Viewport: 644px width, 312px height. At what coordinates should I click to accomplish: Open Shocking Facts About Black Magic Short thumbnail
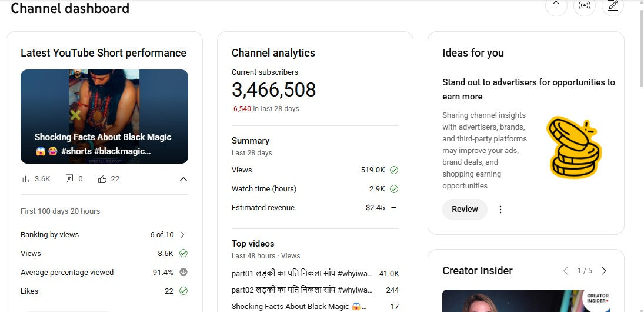tap(104, 116)
